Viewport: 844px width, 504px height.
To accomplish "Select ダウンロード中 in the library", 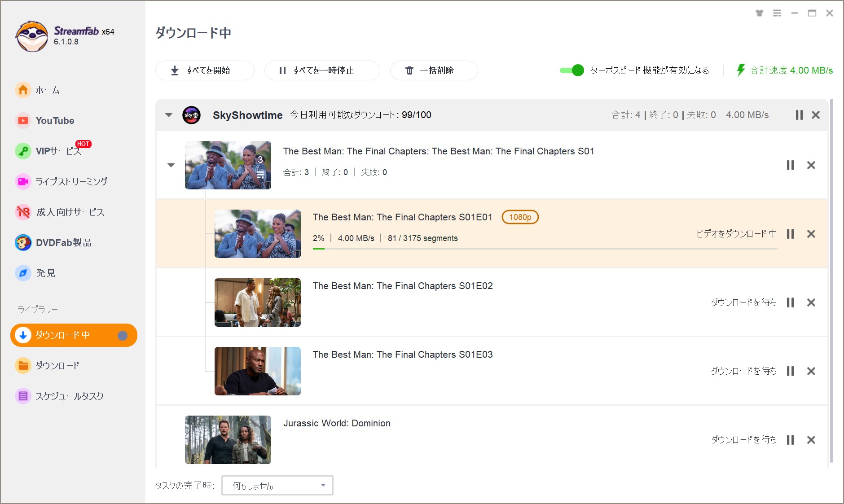I will pos(74,335).
